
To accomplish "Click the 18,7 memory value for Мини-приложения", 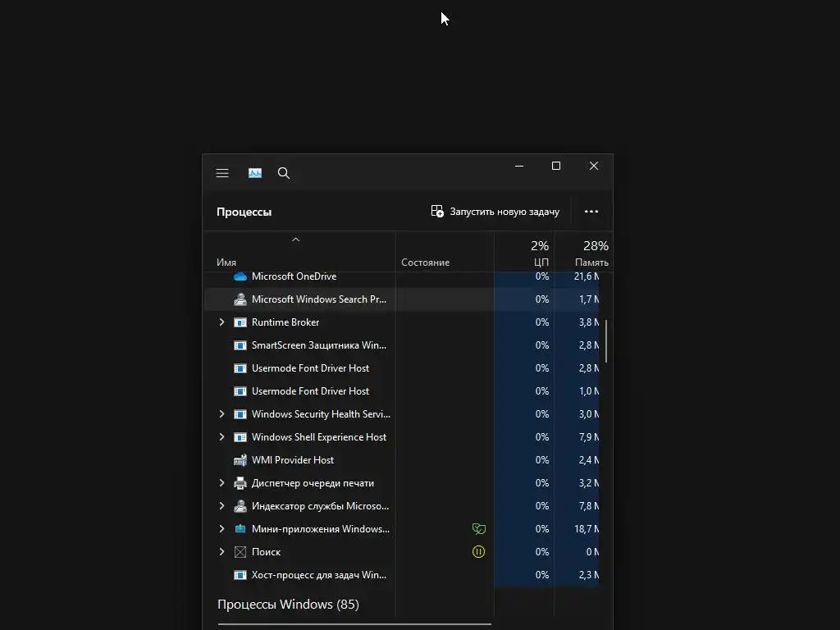I will coord(586,529).
